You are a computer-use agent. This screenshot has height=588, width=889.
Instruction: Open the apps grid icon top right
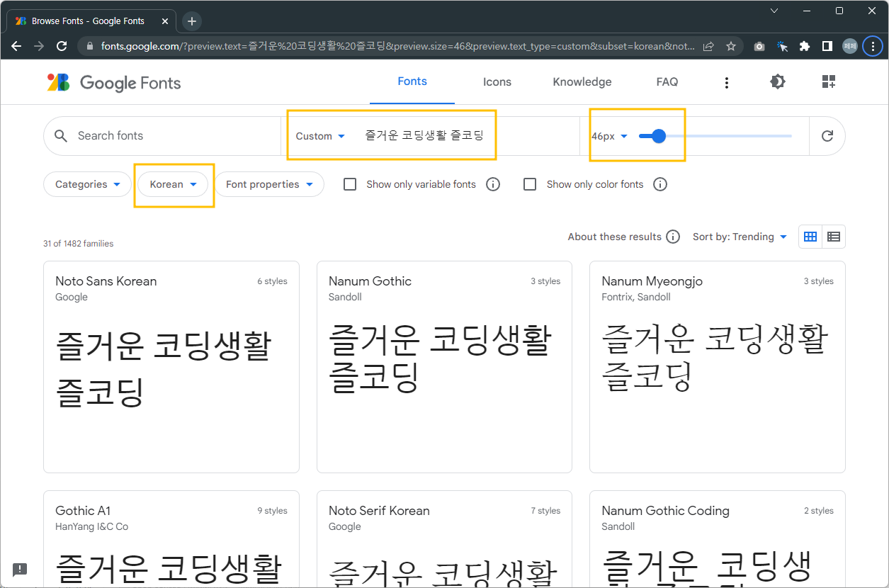(828, 81)
